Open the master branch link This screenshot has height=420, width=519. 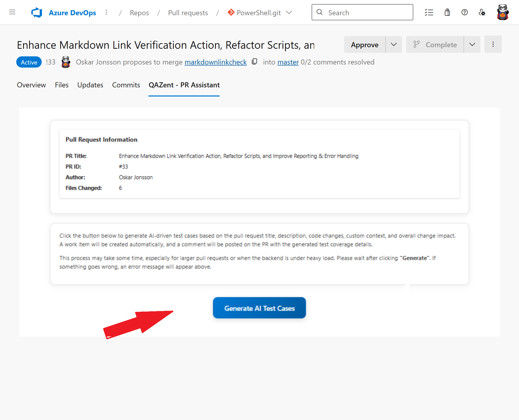tap(288, 62)
